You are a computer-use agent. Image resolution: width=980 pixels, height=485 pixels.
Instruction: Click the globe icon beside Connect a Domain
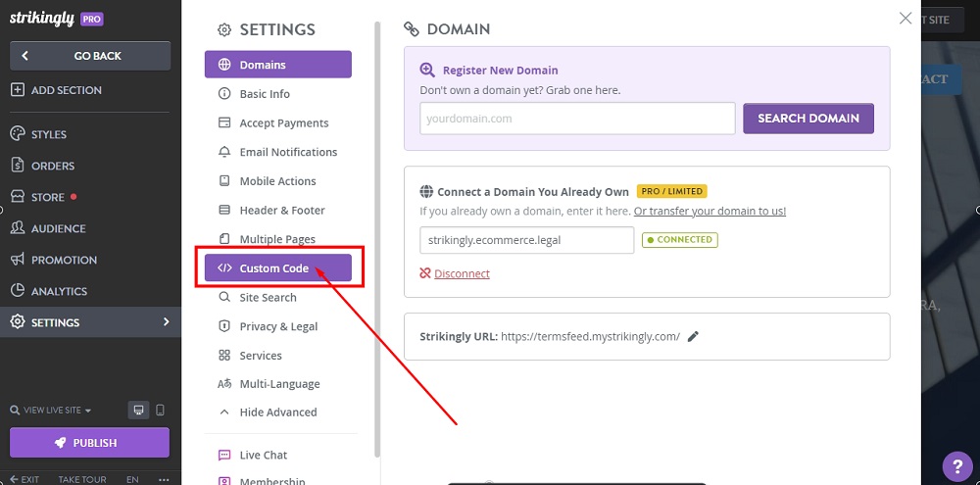pos(426,191)
